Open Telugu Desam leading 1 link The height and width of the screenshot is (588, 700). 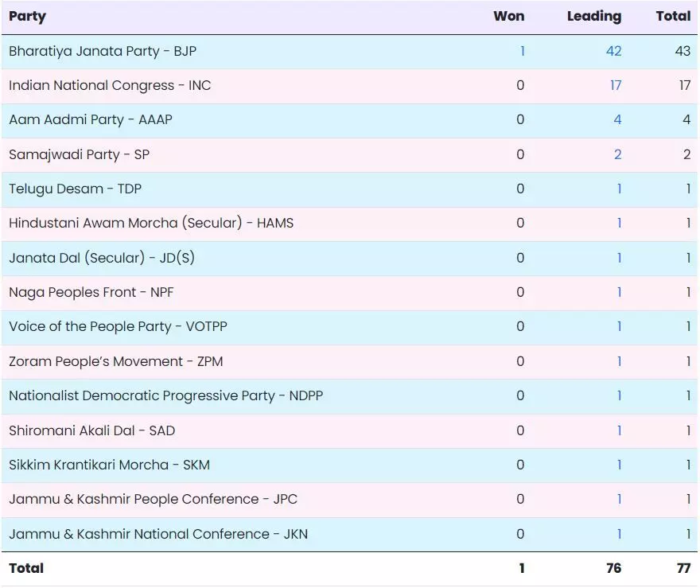pos(619,189)
